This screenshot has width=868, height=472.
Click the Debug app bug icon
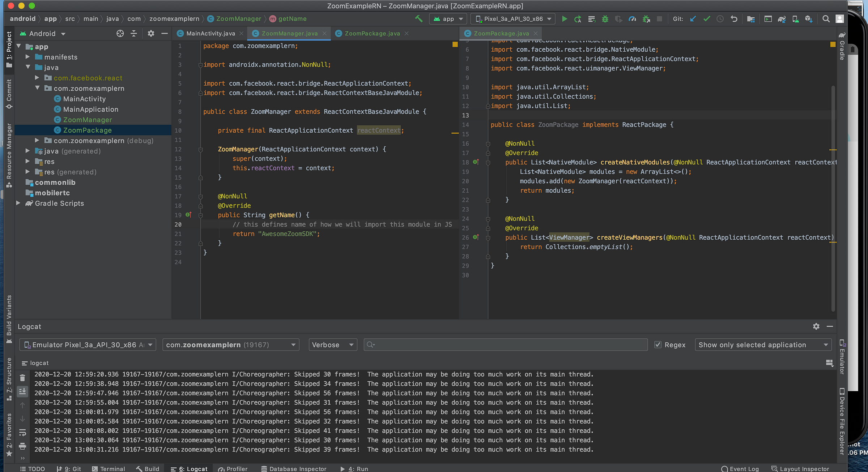click(605, 19)
